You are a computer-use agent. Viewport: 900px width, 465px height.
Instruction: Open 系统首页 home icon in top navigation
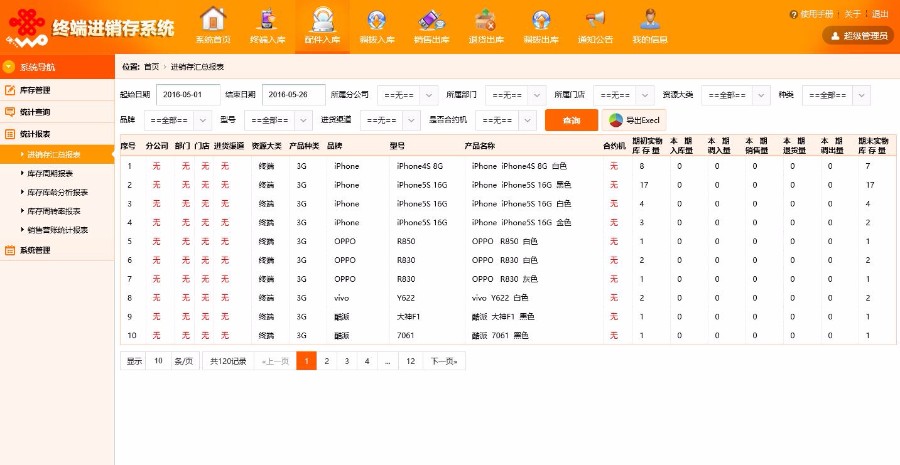click(x=213, y=18)
